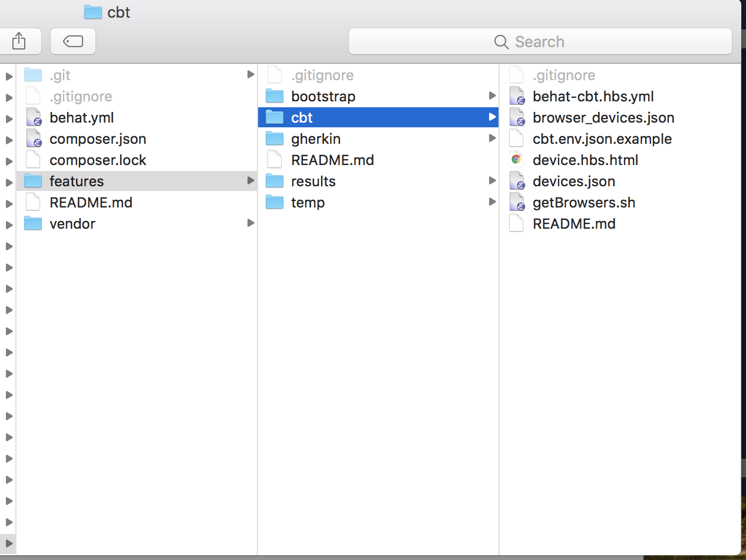Click the 'gherkin' folder name
The width and height of the screenshot is (746, 560).
pos(316,139)
